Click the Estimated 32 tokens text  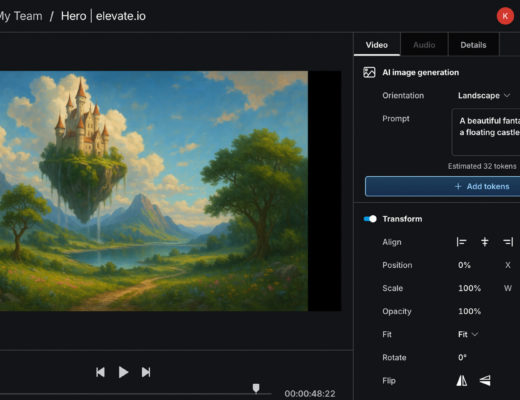click(482, 166)
